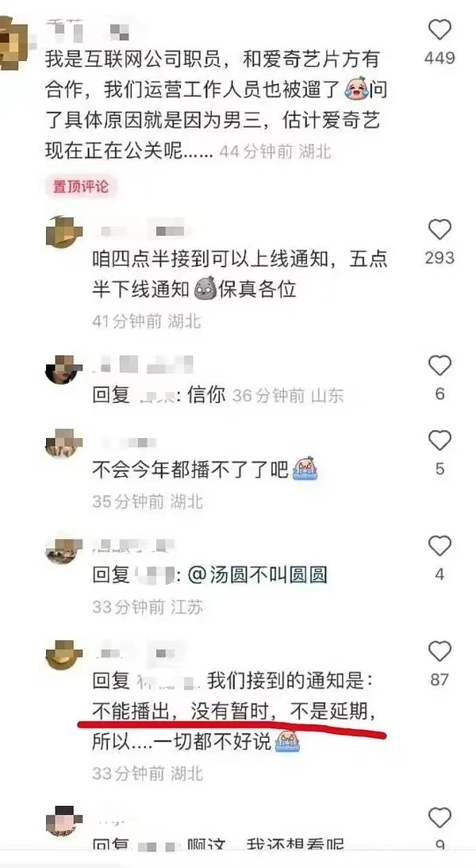
Task: Like the pinned comment with 449 likes
Action: pyautogui.click(x=440, y=29)
